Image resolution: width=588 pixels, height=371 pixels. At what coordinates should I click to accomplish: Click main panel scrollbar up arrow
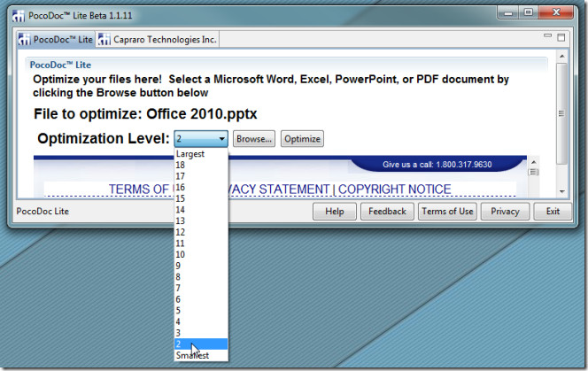pyautogui.click(x=561, y=57)
